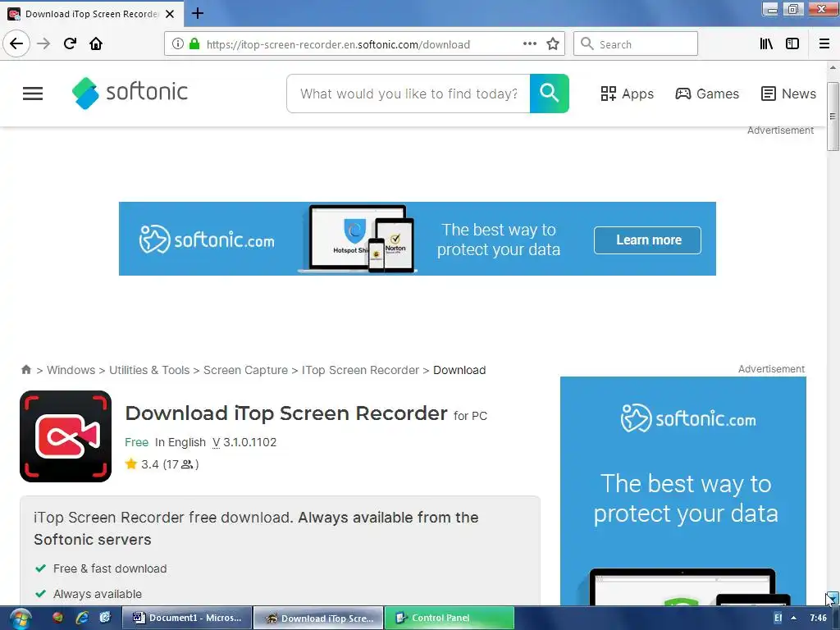This screenshot has width=840, height=630.
Task: Open Softonic's hamburger navigation menu
Action: click(33, 94)
